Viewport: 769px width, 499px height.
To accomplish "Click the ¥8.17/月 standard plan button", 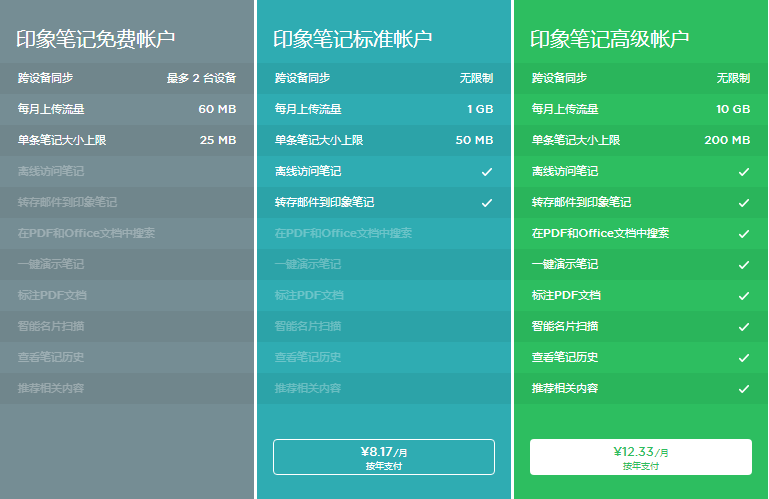I will tap(384, 457).
